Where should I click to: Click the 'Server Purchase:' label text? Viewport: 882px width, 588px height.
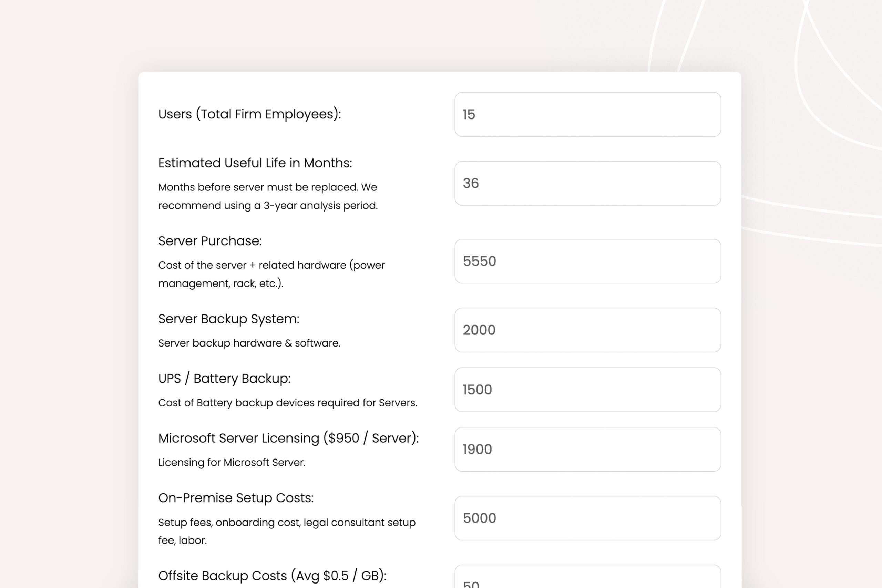(x=209, y=241)
